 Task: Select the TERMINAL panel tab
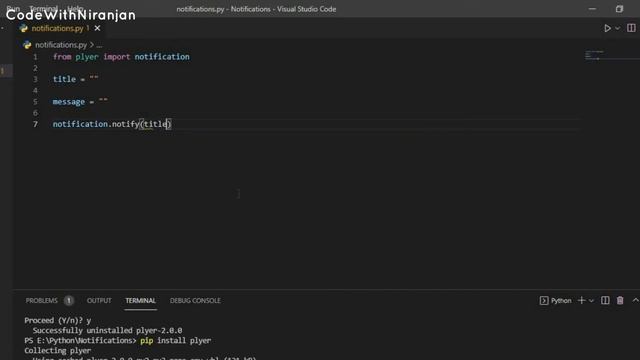pyautogui.click(x=140, y=300)
